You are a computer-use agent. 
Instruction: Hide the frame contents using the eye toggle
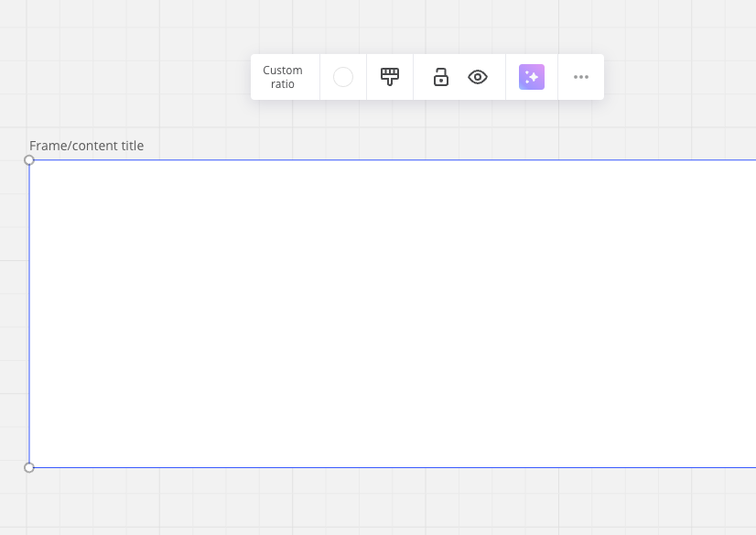tap(478, 77)
